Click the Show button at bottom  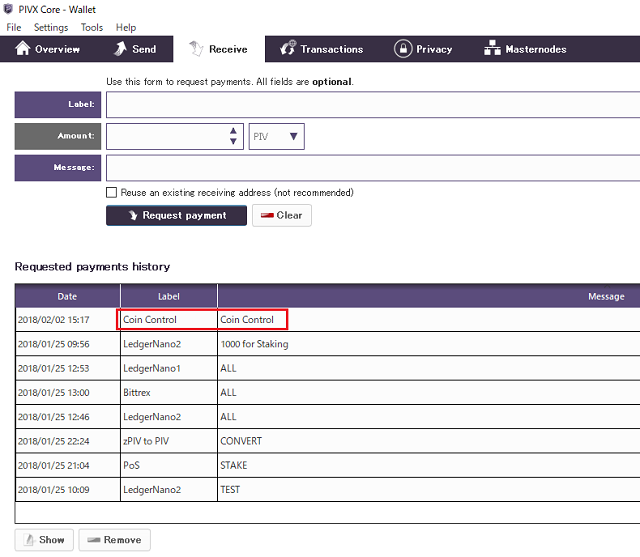click(x=43, y=540)
